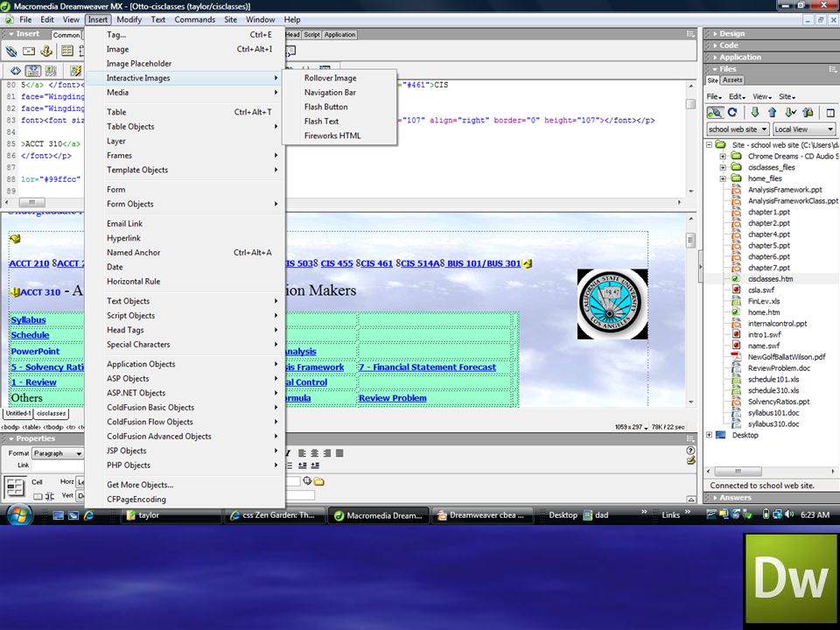Image resolution: width=840 pixels, height=630 pixels.
Task: Collapse the Properties panel
Action: [x=11, y=438]
